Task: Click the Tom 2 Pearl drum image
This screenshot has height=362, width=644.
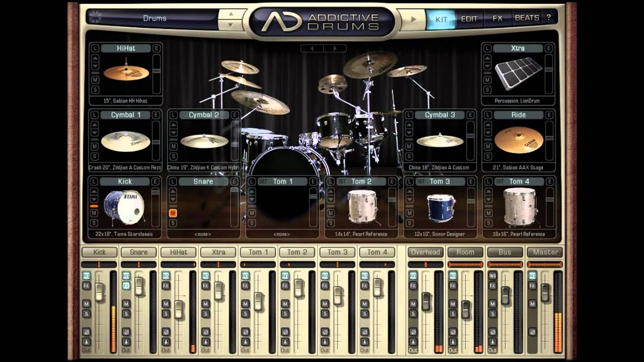Action: click(362, 207)
